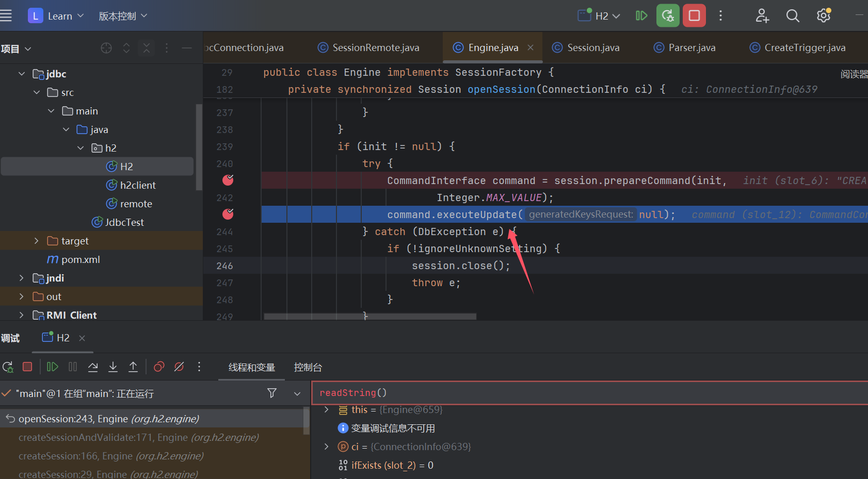Open the add collaborator icon
Image resolution: width=868 pixels, height=479 pixels.
coord(762,15)
